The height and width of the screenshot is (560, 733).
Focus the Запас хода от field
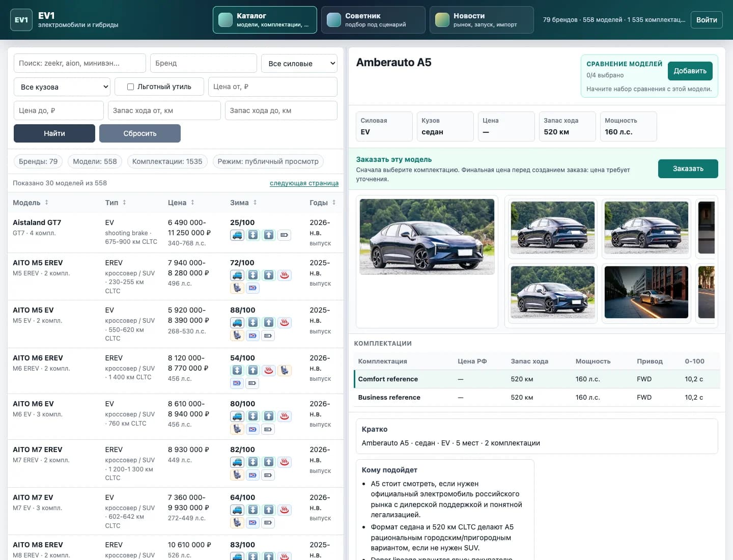coord(164,110)
